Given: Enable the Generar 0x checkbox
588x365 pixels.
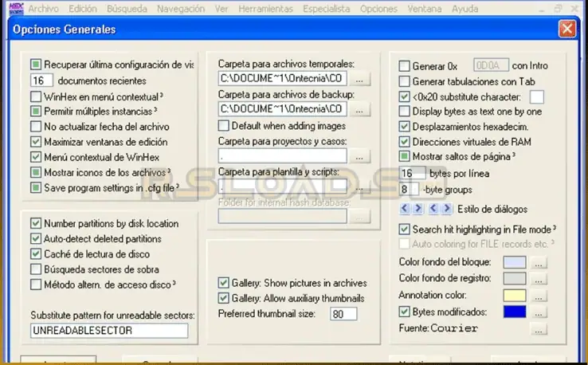Looking at the screenshot, I should (x=405, y=66).
